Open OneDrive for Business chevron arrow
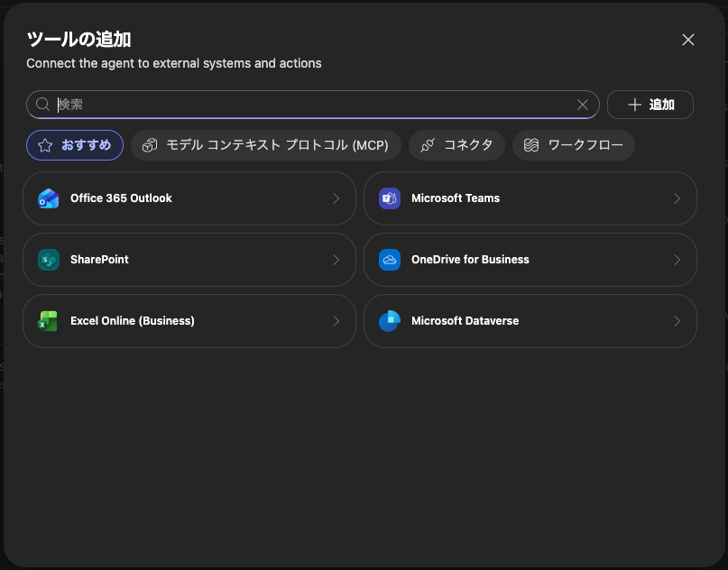Screen dimensions: 728x570 (x=677, y=260)
